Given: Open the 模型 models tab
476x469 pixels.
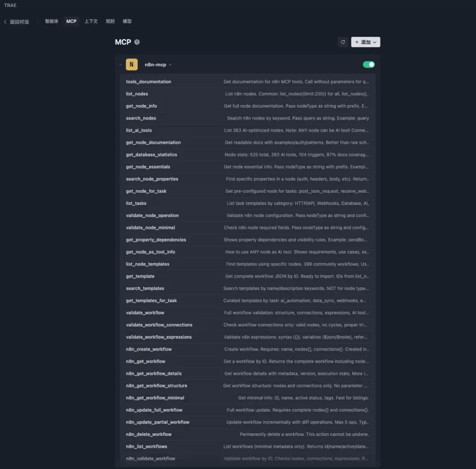Looking at the screenshot, I should [127, 21].
